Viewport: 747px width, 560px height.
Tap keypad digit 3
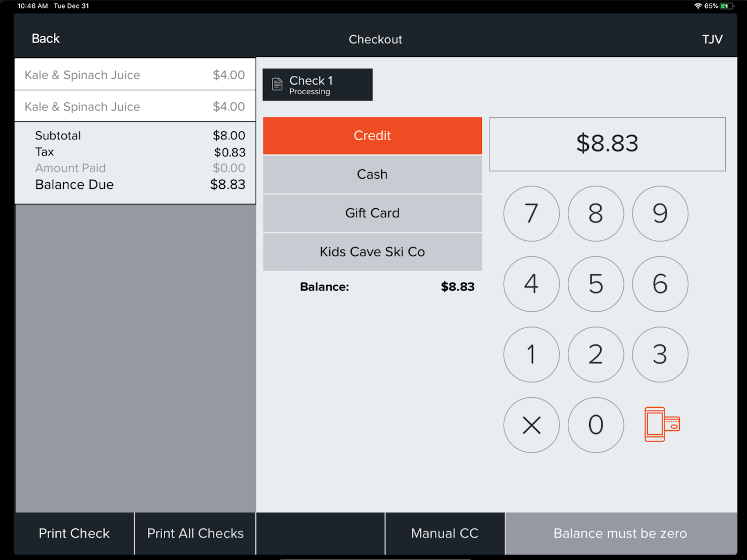point(660,354)
